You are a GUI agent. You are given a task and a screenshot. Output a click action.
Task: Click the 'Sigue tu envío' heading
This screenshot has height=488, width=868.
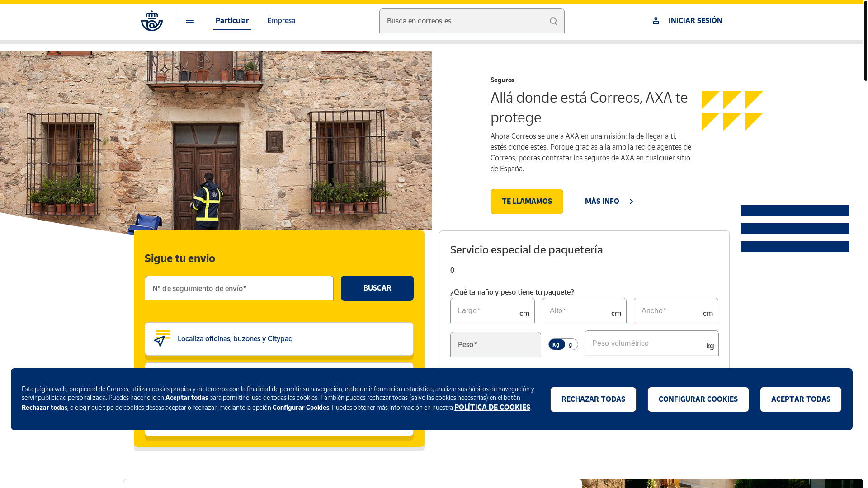180,258
